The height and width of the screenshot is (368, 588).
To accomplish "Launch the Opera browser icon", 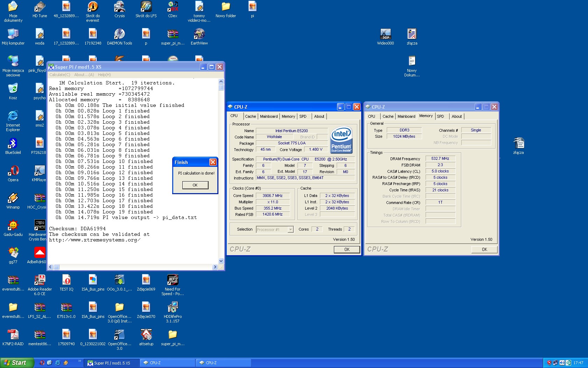I will (x=13, y=171).
